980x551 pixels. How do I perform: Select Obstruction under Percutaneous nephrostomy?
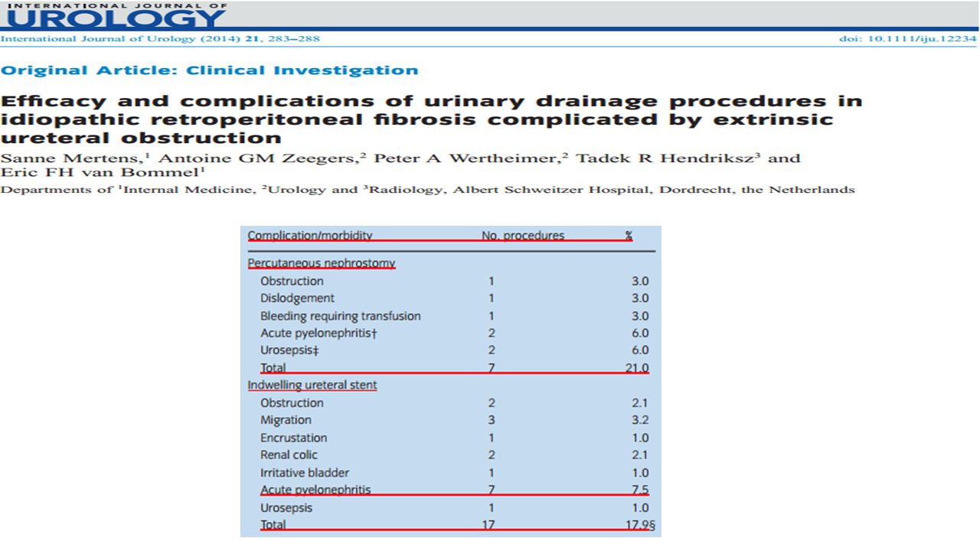click(292, 281)
